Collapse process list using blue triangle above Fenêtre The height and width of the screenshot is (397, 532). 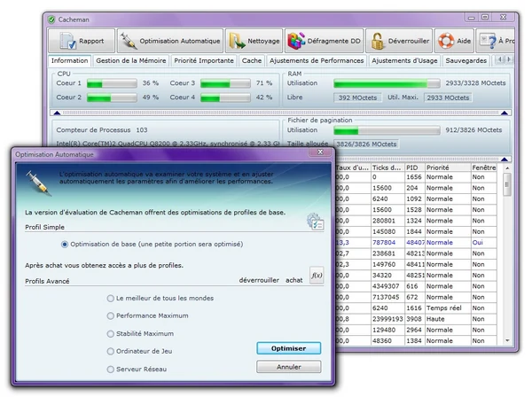[505, 160]
